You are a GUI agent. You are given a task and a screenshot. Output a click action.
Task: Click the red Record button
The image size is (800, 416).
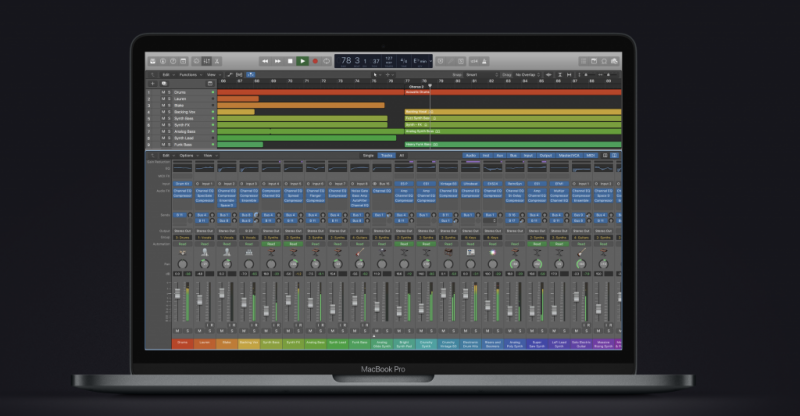pos(314,61)
